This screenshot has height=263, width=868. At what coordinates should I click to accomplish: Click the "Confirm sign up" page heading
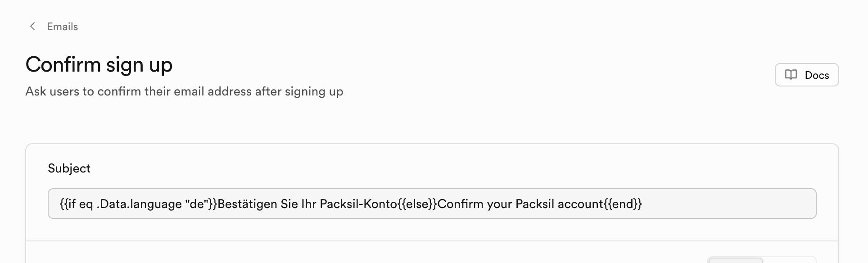99,65
